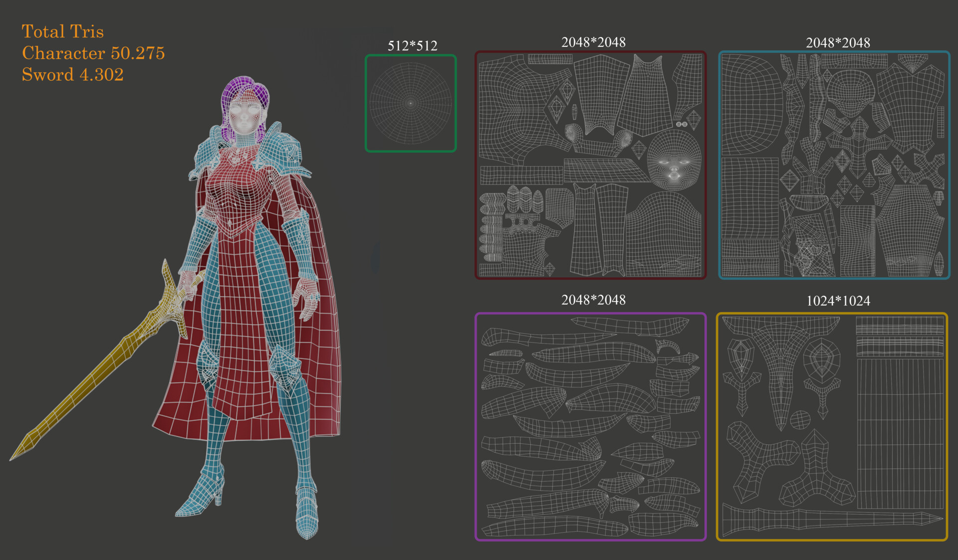
Task: Click "2048*2048" label above the purple-bordered UV map
Action: pos(593,300)
